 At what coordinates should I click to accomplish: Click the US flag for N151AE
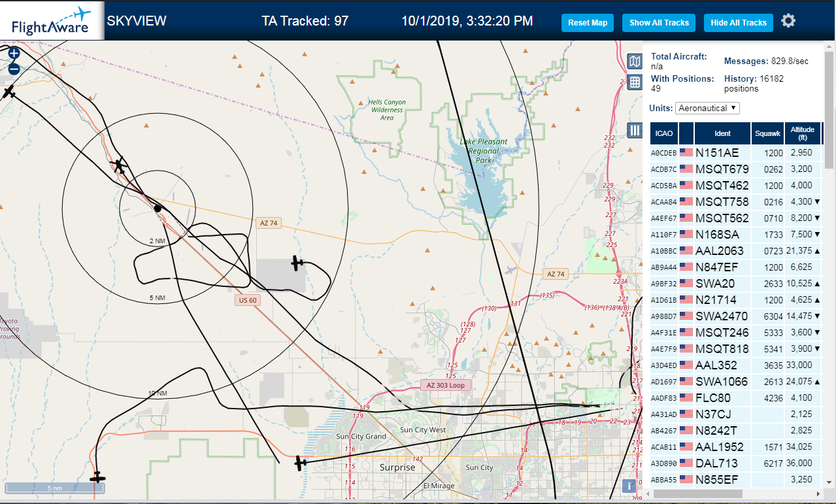686,152
